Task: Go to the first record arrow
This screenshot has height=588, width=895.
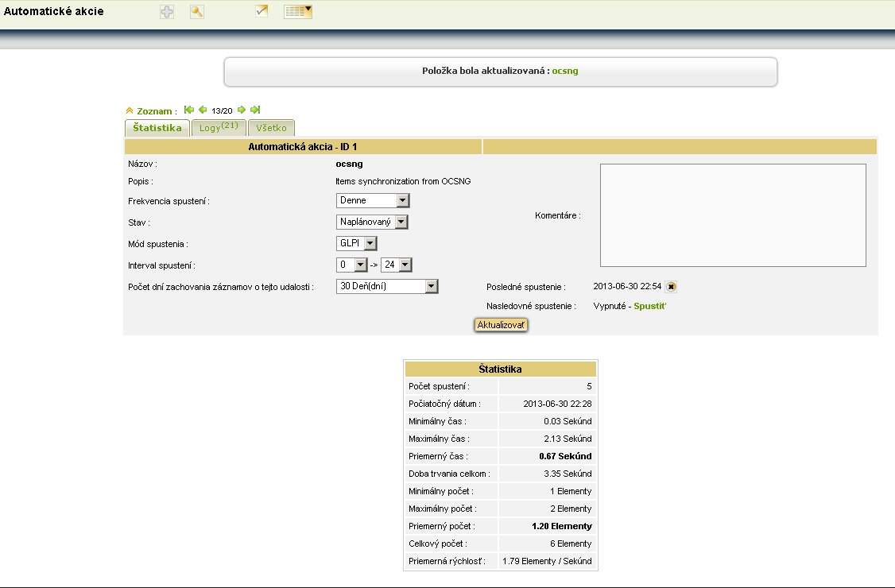Action: click(x=189, y=110)
